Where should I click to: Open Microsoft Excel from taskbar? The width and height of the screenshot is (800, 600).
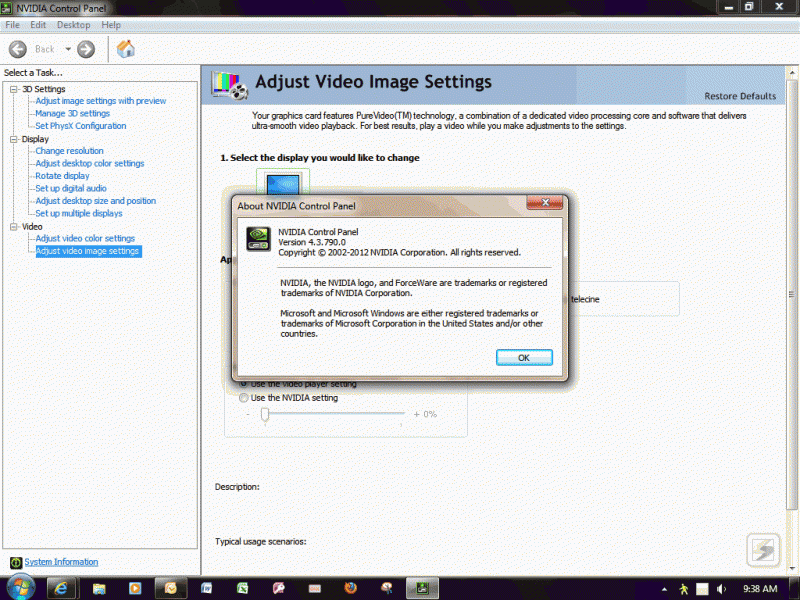[x=243, y=588]
